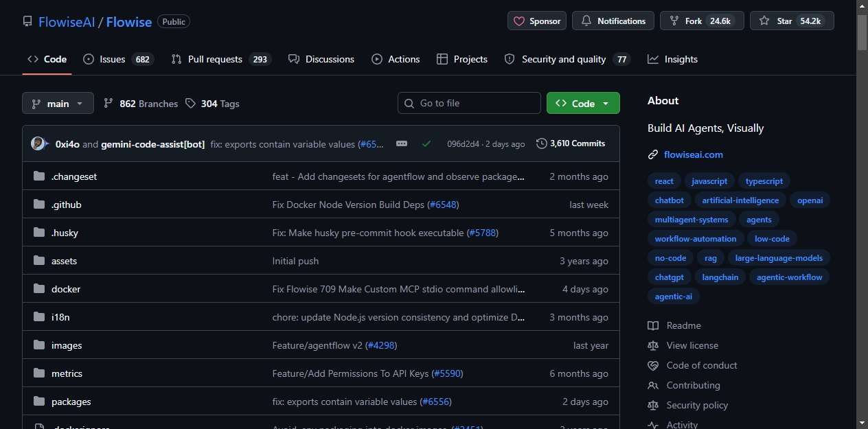Open the Insights tab
The width and height of the screenshot is (868, 429).
673,59
